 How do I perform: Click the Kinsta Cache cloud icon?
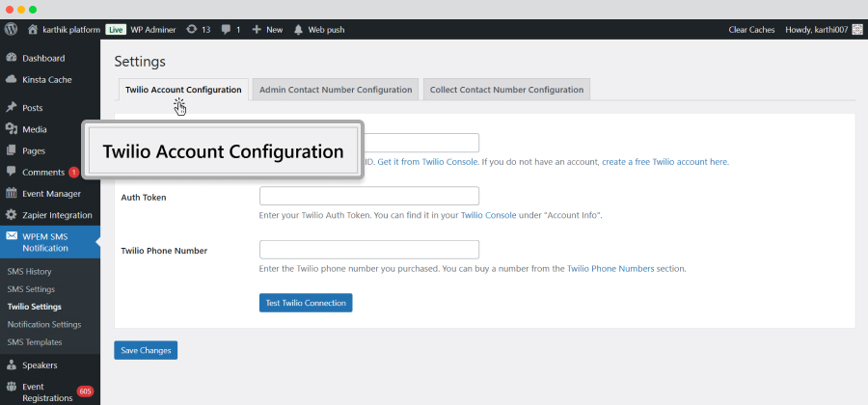click(11, 80)
